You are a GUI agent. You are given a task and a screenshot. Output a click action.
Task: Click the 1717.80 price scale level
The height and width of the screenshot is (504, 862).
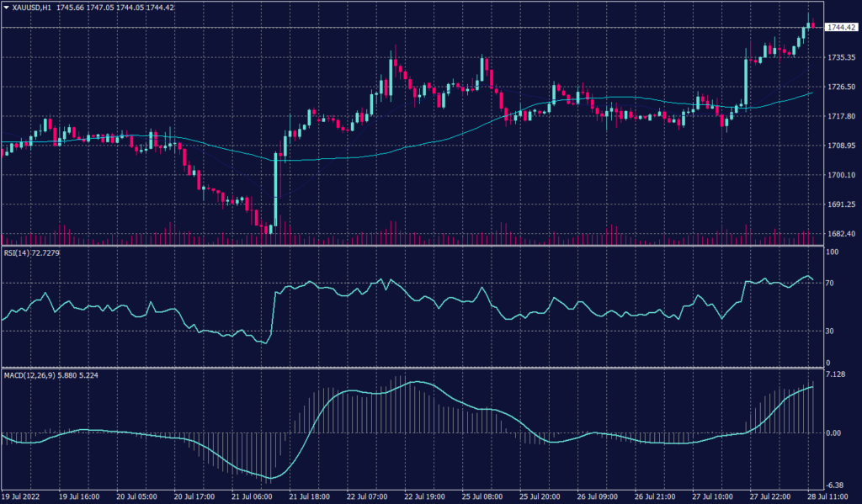840,116
